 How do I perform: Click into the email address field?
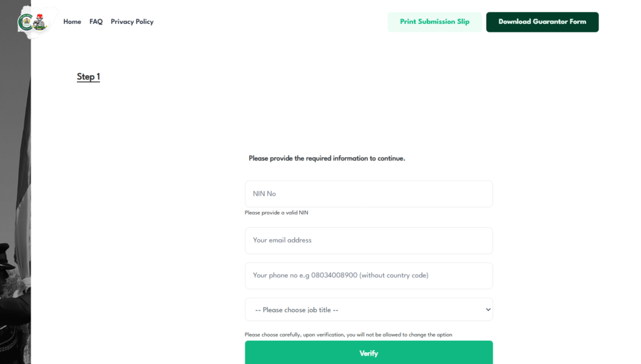pos(368,240)
